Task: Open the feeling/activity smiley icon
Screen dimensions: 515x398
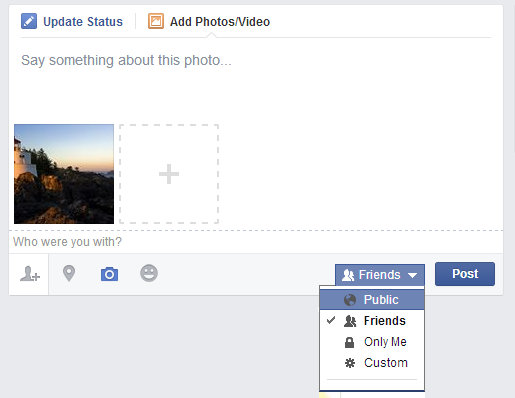Action: (x=149, y=273)
